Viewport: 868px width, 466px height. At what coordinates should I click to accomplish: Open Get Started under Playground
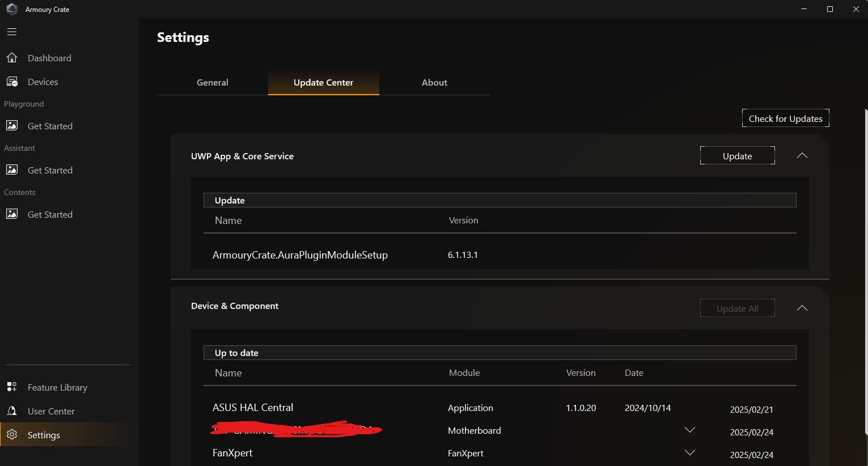(50, 125)
